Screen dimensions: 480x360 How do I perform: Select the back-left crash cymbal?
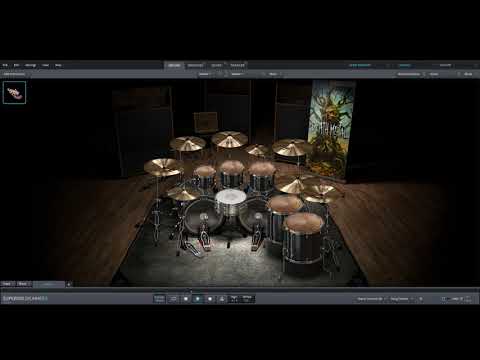(x=188, y=144)
